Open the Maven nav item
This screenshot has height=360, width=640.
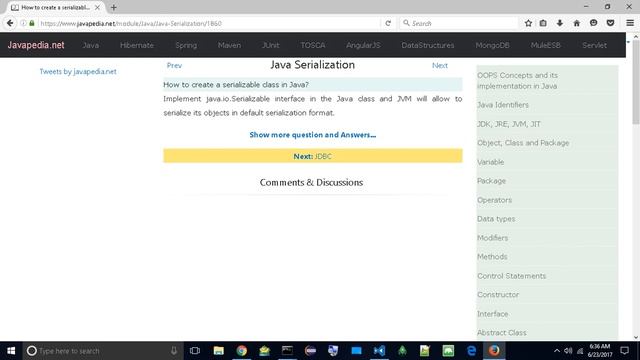[229, 45]
